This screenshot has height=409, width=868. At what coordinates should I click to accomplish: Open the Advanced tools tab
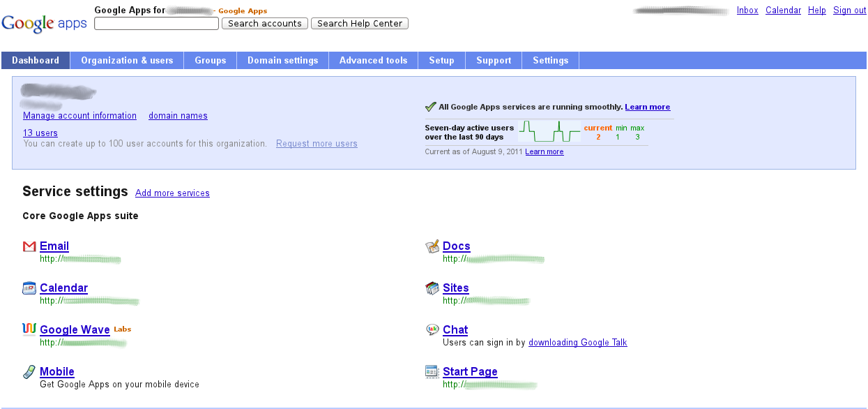374,61
